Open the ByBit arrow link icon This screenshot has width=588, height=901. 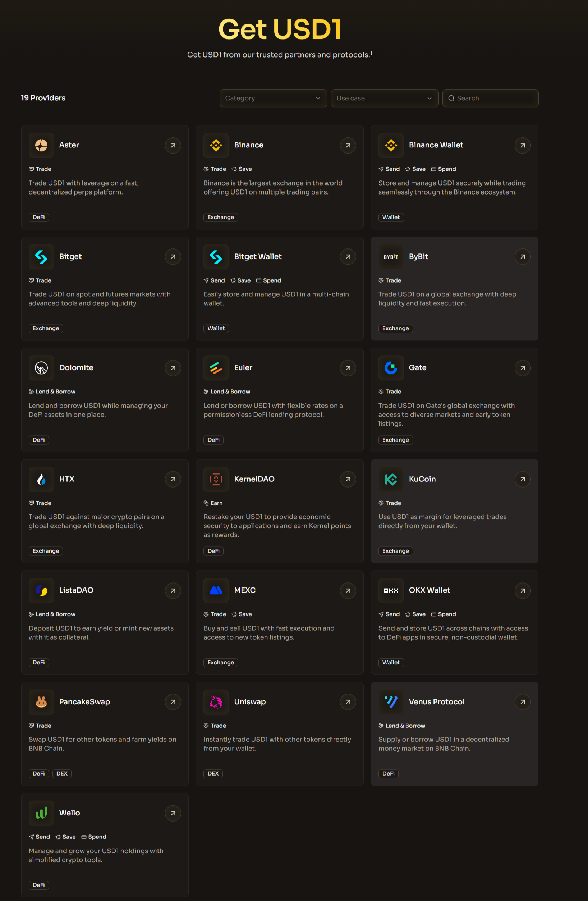[523, 257]
